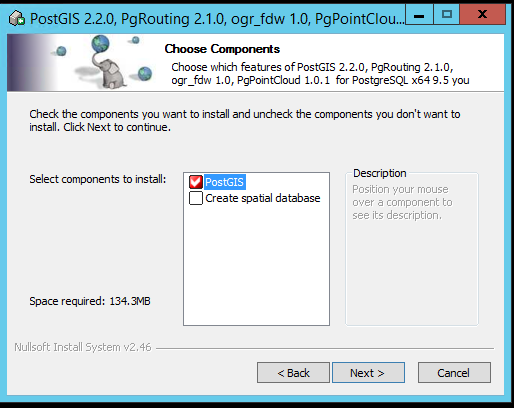Screen dimensions: 514x408
Task: Click the window title bar text
Action: (217, 19)
